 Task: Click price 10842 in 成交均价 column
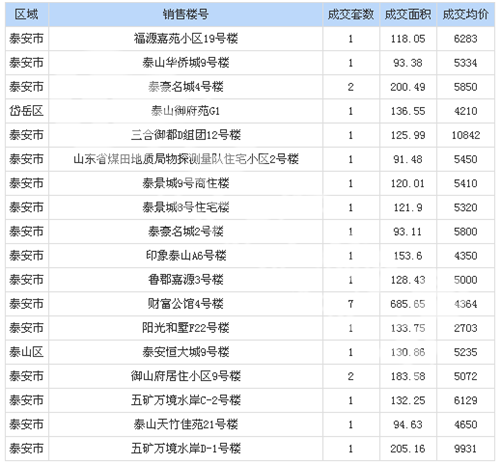point(465,135)
